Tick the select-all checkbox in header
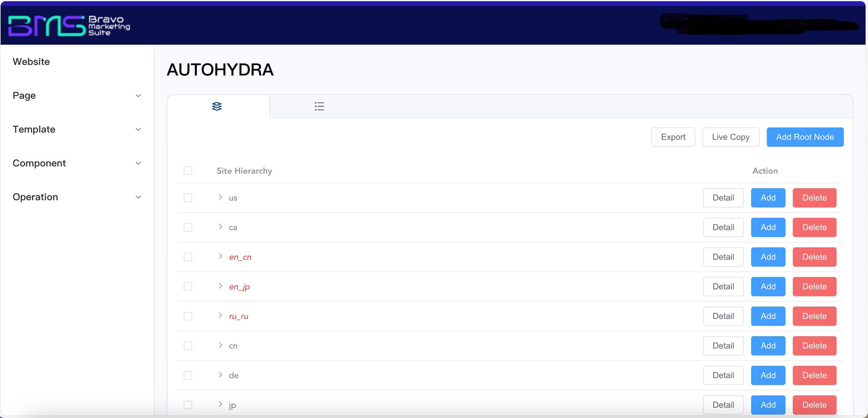The image size is (868, 418). 188,171
